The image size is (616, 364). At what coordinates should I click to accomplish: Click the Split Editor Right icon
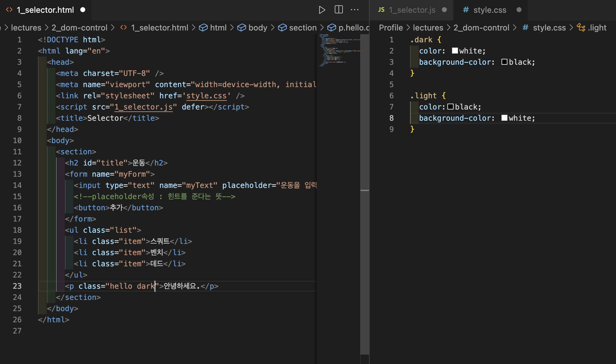tap(338, 10)
